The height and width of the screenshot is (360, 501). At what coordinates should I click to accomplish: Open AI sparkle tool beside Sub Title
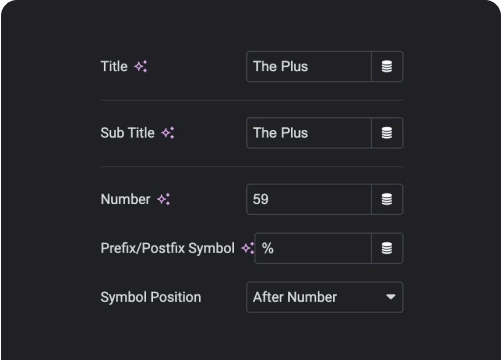[x=168, y=133]
